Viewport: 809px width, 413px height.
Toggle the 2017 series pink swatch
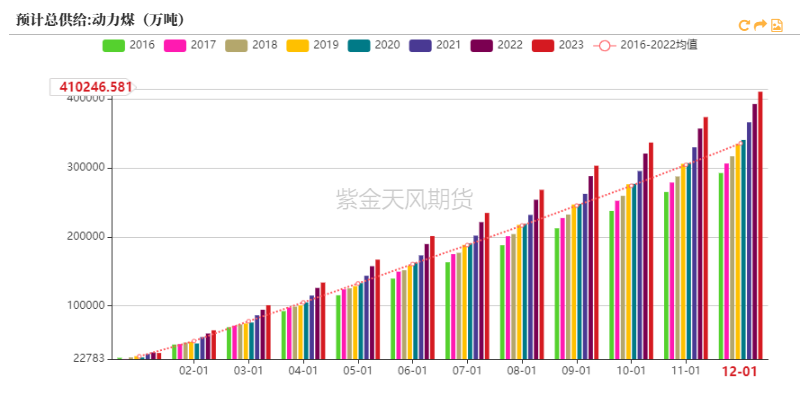tap(175, 45)
